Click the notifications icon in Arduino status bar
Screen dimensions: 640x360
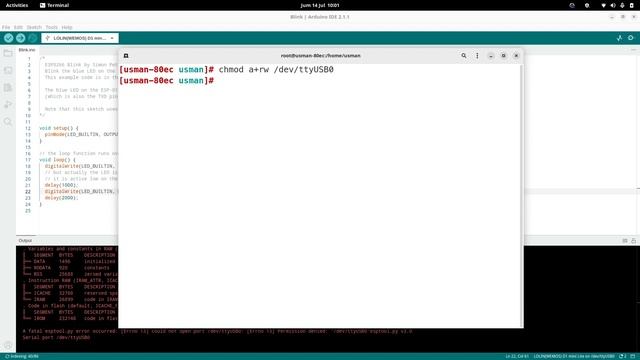pyautogui.click(x=623, y=356)
